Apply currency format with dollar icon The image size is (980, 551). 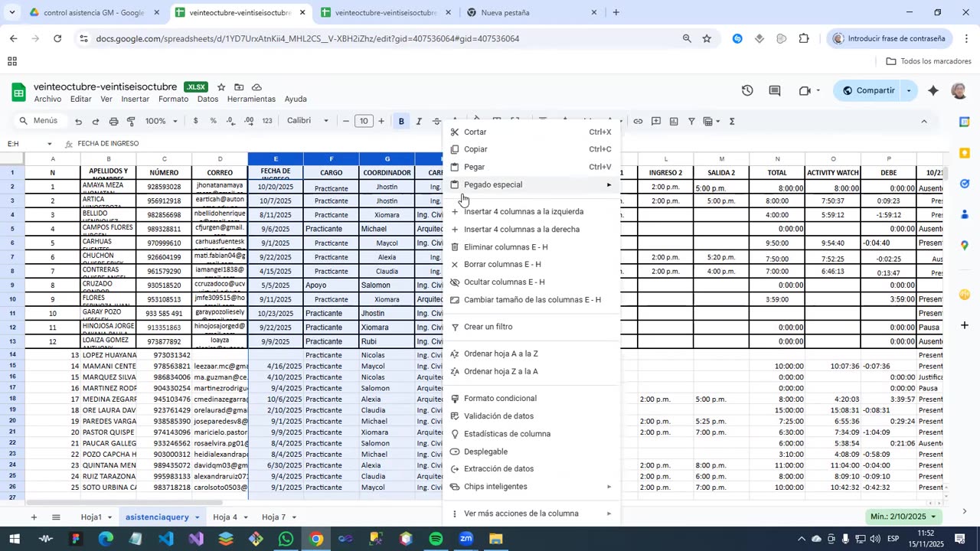coord(196,121)
